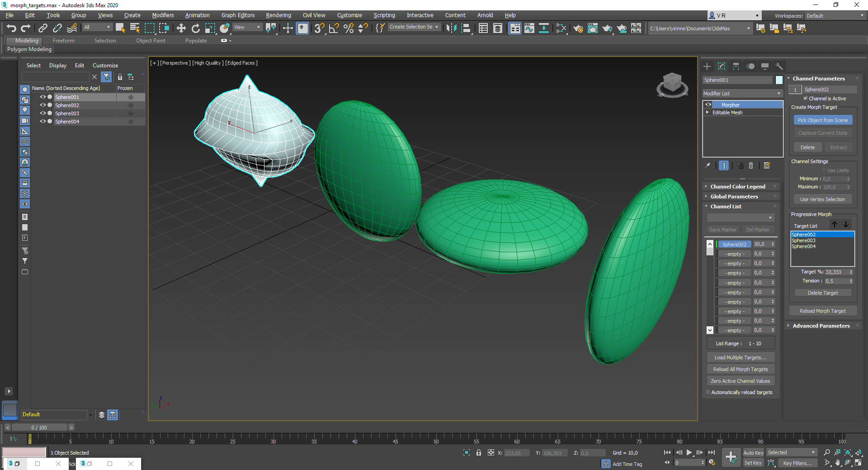The height and width of the screenshot is (470, 868).
Task: Uncheck Channel is Active
Action: [806, 99]
